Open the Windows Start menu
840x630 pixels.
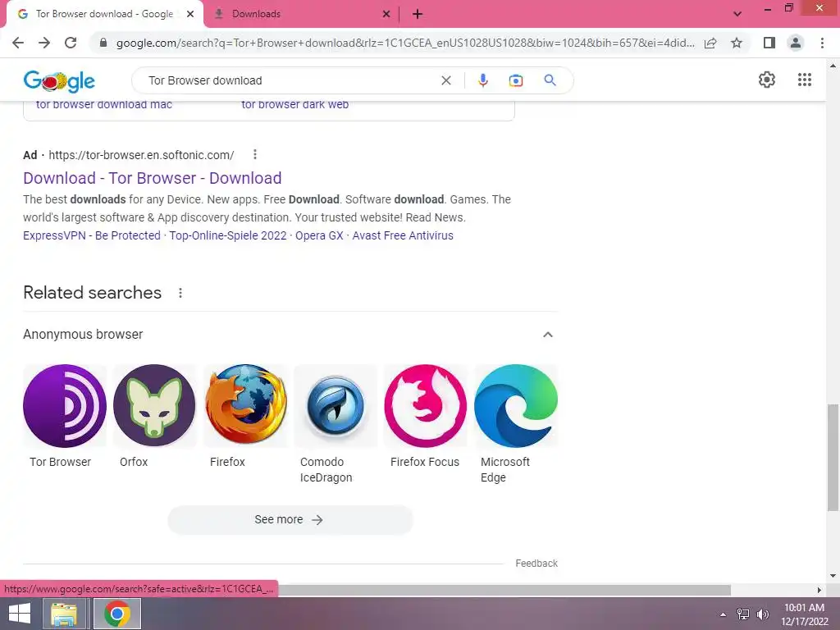(x=20, y=614)
